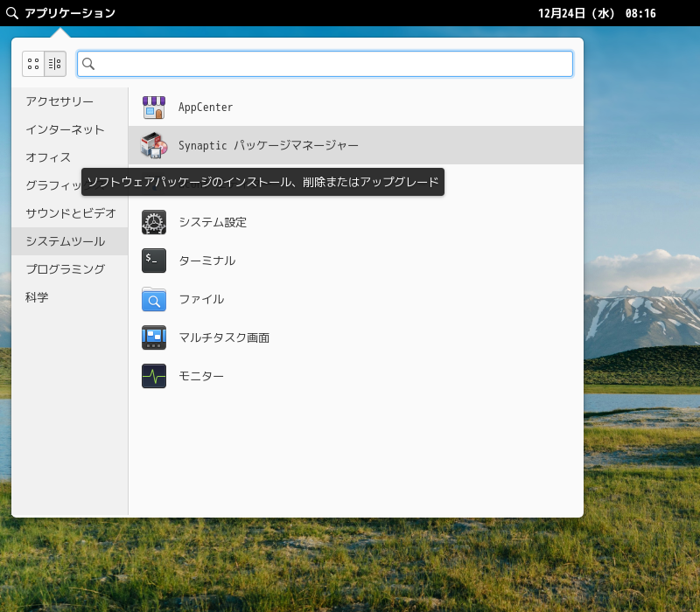This screenshot has width=700, height=612.
Task: Switch to grid view toggle
Action: point(33,64)
